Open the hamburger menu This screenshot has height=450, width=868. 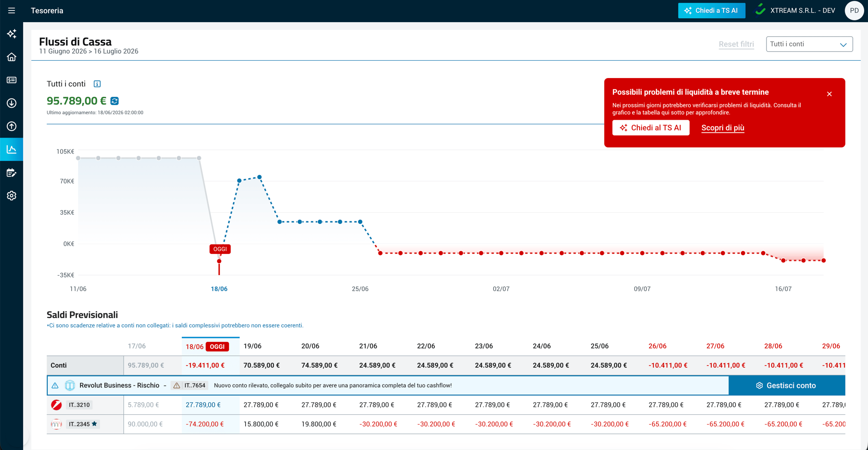[x=12, y=10]
